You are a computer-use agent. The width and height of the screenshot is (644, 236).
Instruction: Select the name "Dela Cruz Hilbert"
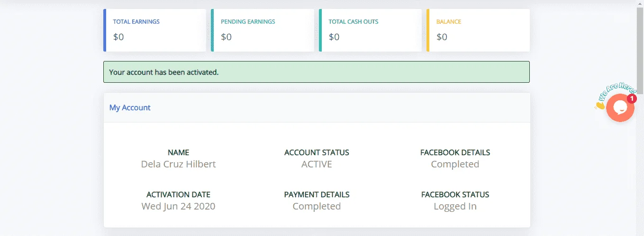coord(179,164)
